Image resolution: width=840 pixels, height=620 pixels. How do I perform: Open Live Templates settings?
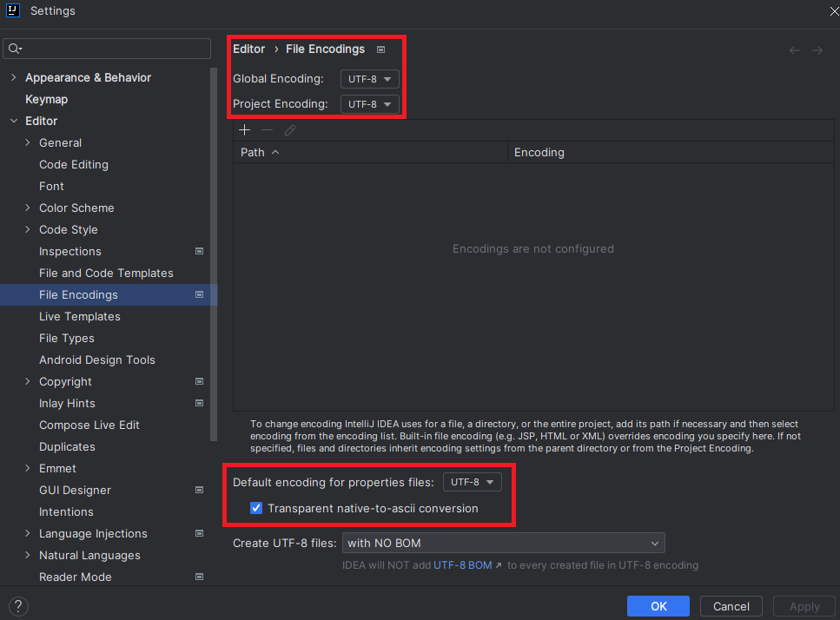click(x=80, y=316)
